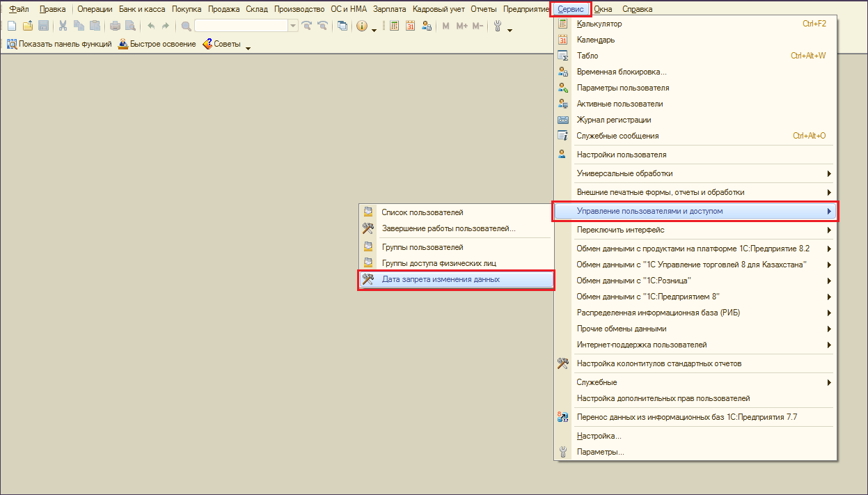Click Советы button in toolbar
Screen dimensions: 868x495
221,45
